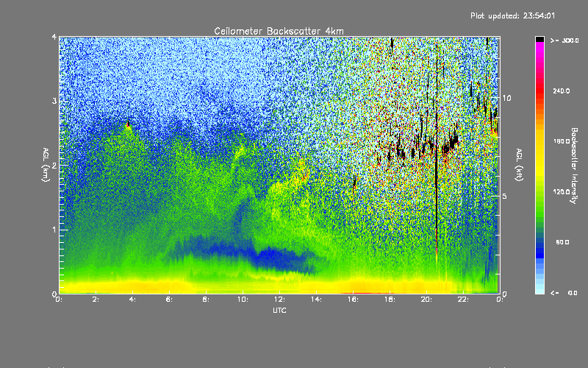Click the tall black vertical streak after 20 UTC
Screen dimensions: 588x368
pyautogui.click(x=437, y=150)
